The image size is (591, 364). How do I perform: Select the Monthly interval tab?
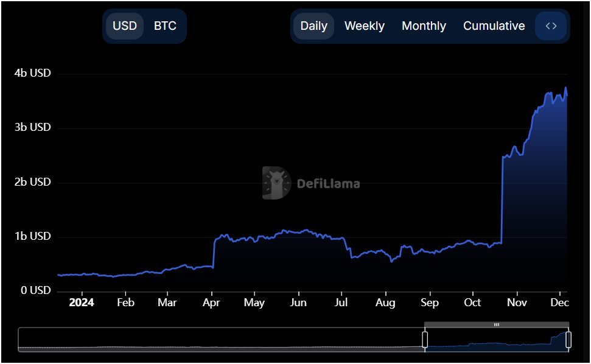(424, 26)
